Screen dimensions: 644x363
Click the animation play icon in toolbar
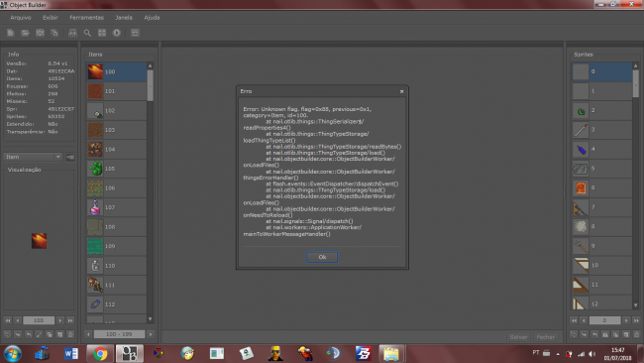[117, 33]
